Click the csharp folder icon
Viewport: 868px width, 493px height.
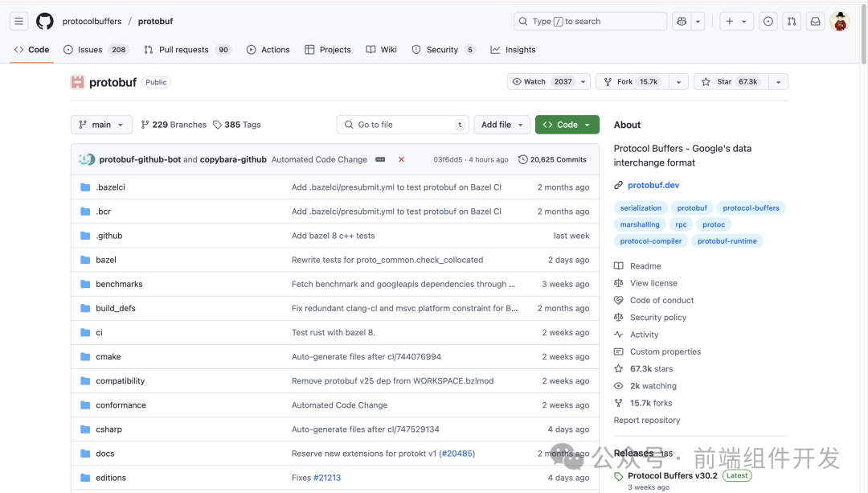point(85,429)
